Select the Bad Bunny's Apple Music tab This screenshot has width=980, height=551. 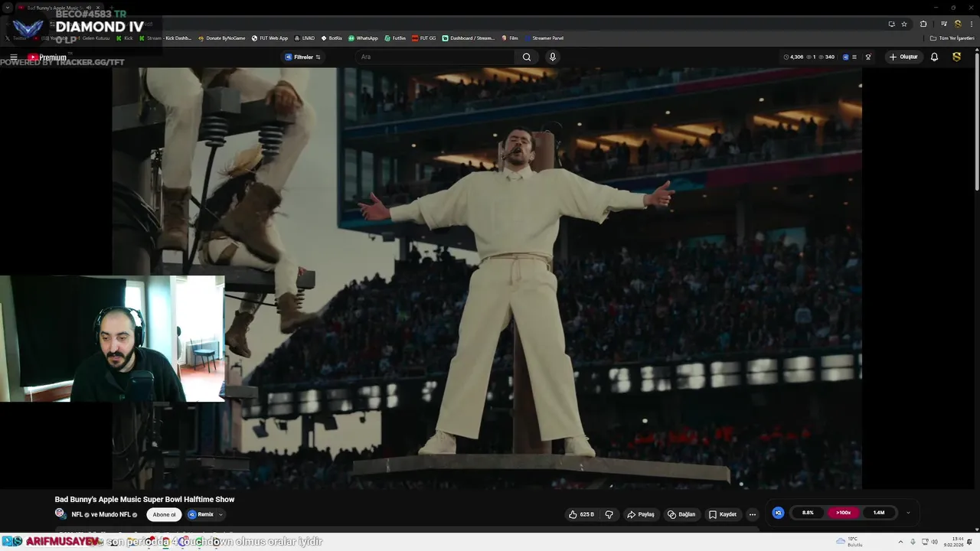(60, 8)
